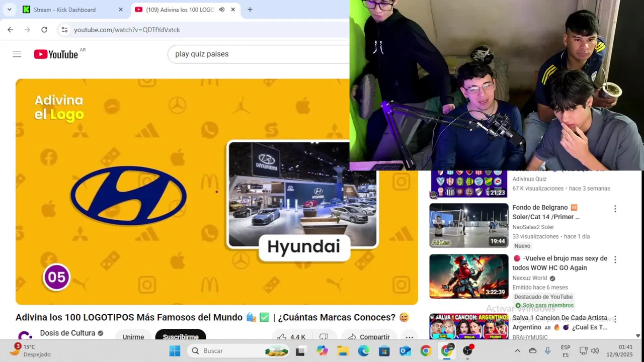Open the Salva 1 Cancion Argentinos thumbnail

point(469,326)
